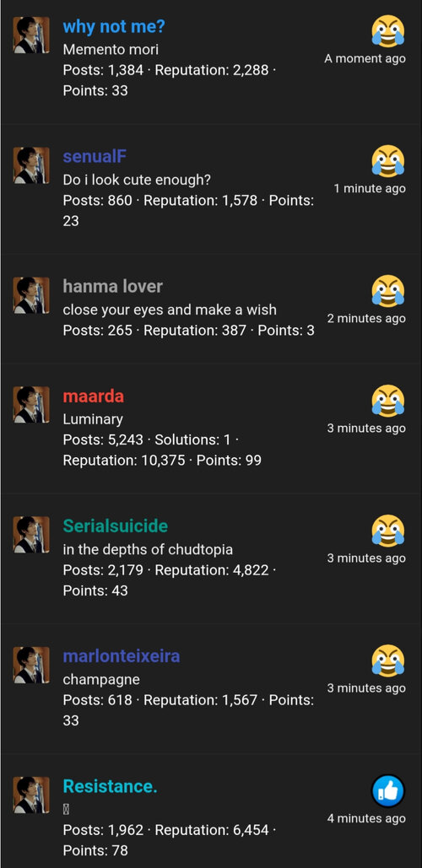
Task: Click the laughing emoji reaction by why not me?
Action: coord(387,31)
